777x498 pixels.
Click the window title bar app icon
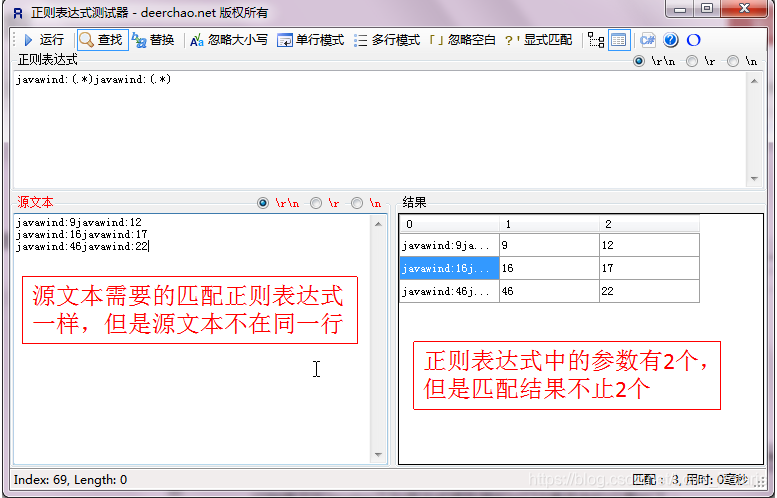pos(18,13)
